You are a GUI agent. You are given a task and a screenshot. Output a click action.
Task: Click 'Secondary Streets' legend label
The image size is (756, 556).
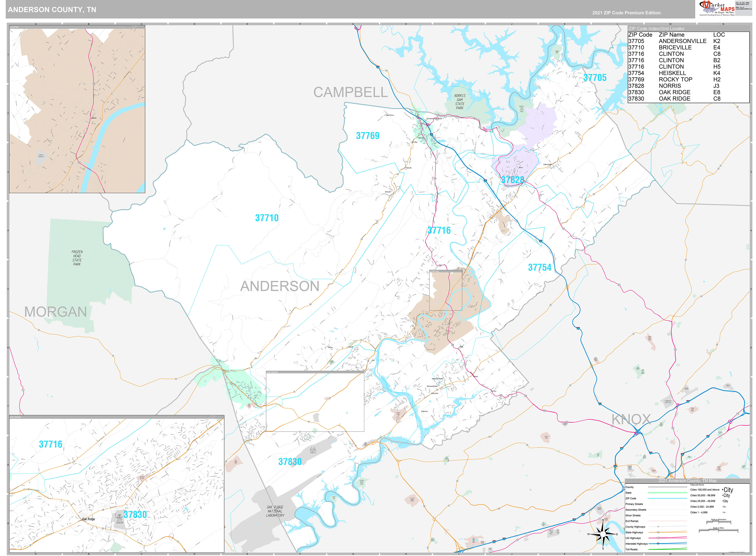point(636,510)
